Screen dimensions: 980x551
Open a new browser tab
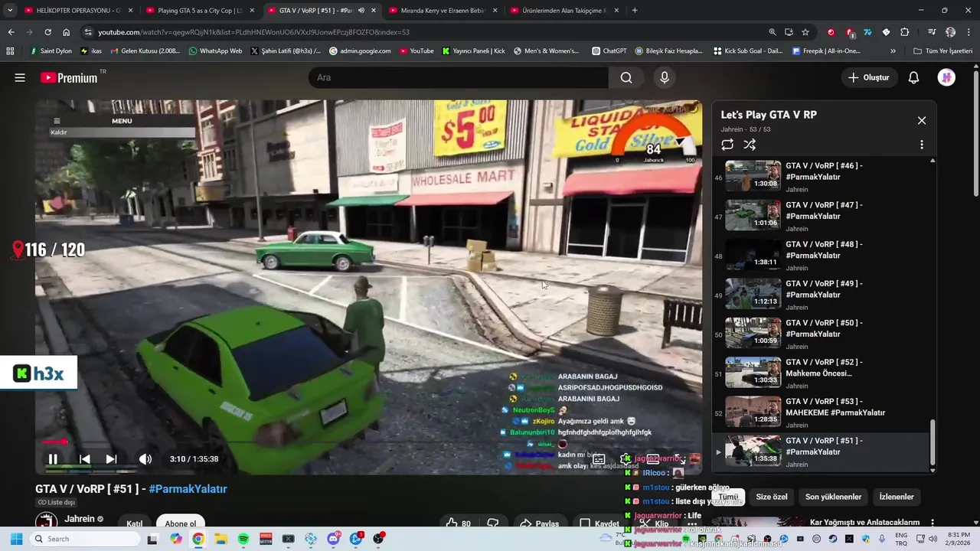coord(635,11)
